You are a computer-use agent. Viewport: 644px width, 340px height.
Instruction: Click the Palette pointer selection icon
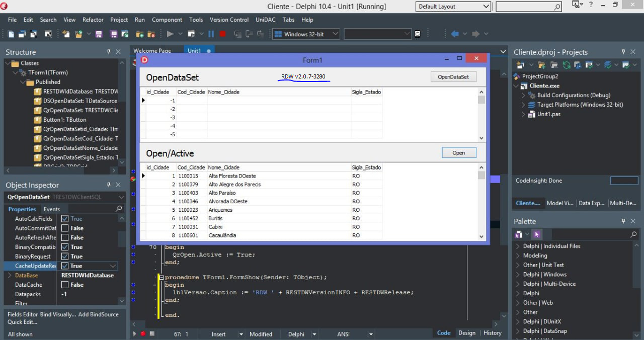click(536, 234)
